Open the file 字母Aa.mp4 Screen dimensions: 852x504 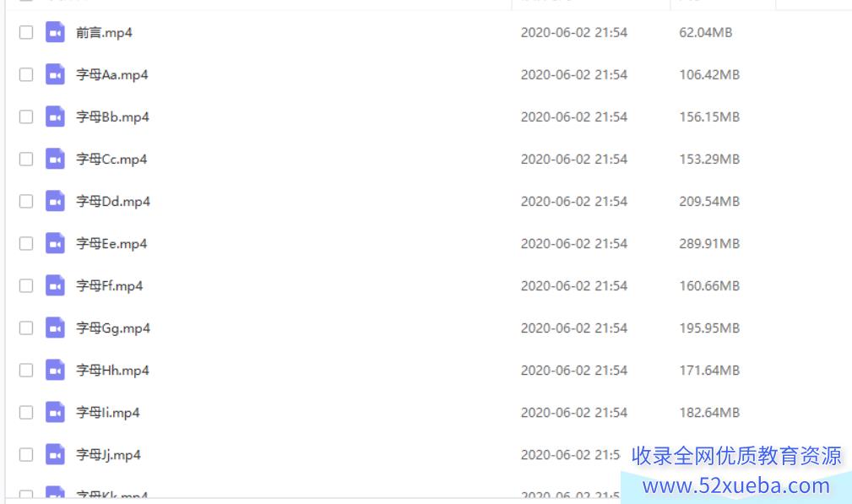point(112,75)
